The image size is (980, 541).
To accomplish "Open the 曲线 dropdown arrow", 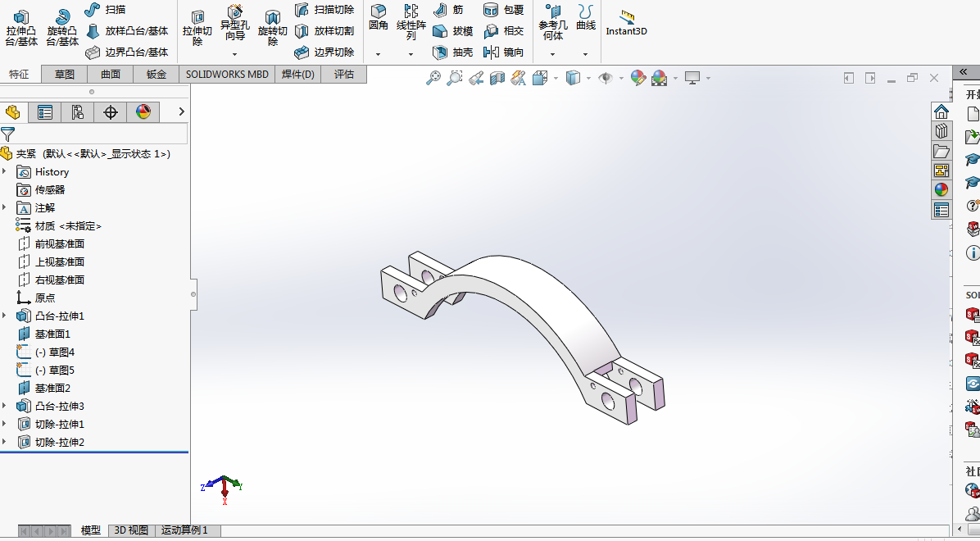I will (x=586, y=54).
